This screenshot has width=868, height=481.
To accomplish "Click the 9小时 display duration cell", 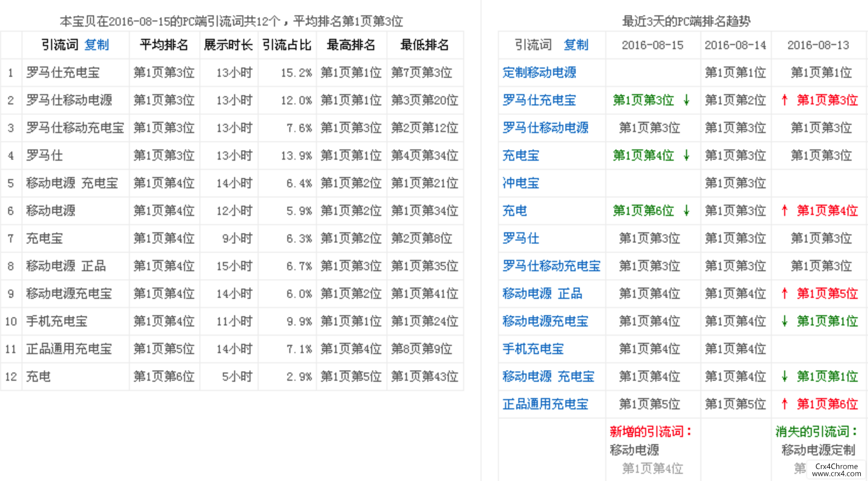I will pyautogui.click(x=237, y=238).
